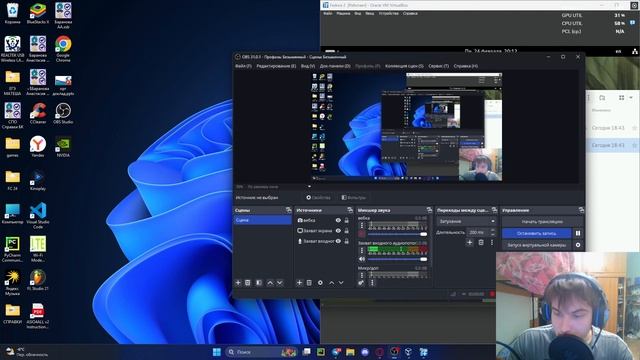Toggle visibility of the Захват входного source
The height and width of the screenshot is (360, 640).
click(338, 241)
